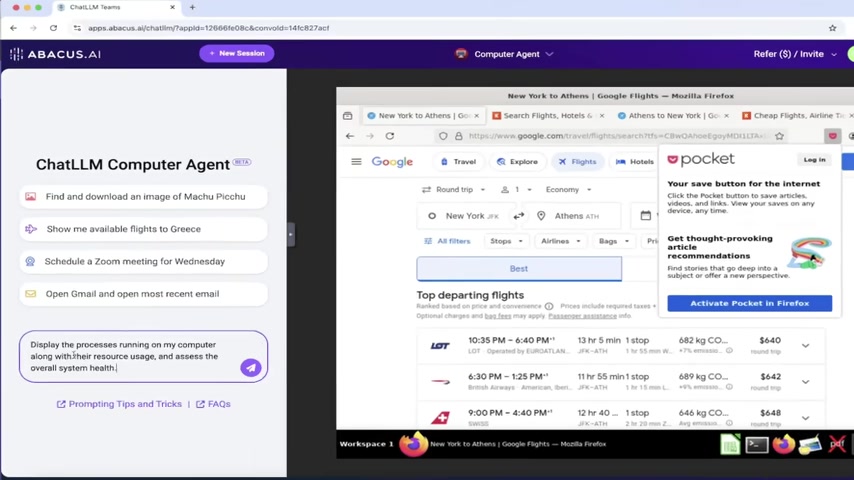
Task: Expand the LOT $640 flight details
Action: (805, 345)
